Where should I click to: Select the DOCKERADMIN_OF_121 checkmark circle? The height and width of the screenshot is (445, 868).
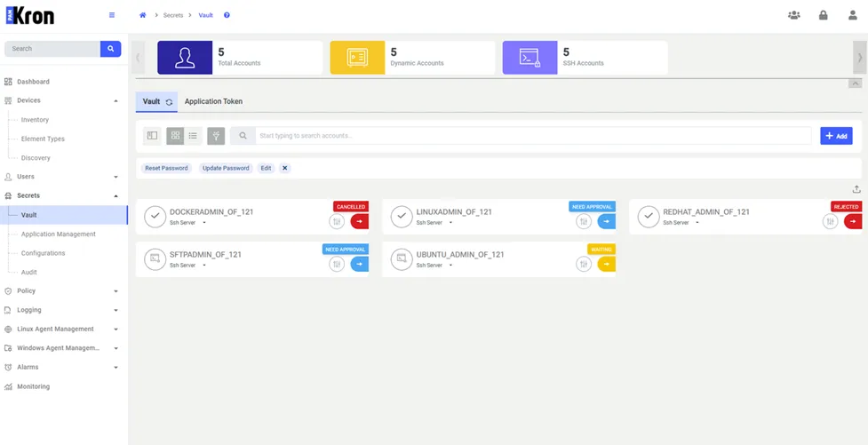pos(155,217)
